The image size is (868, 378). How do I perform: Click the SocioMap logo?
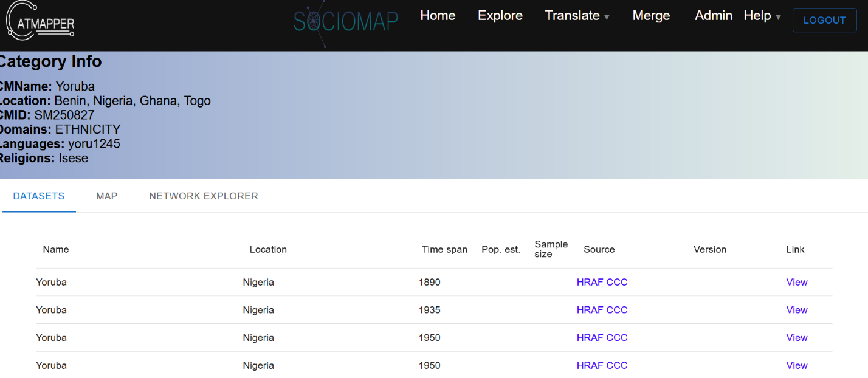(x=346, y=21)
